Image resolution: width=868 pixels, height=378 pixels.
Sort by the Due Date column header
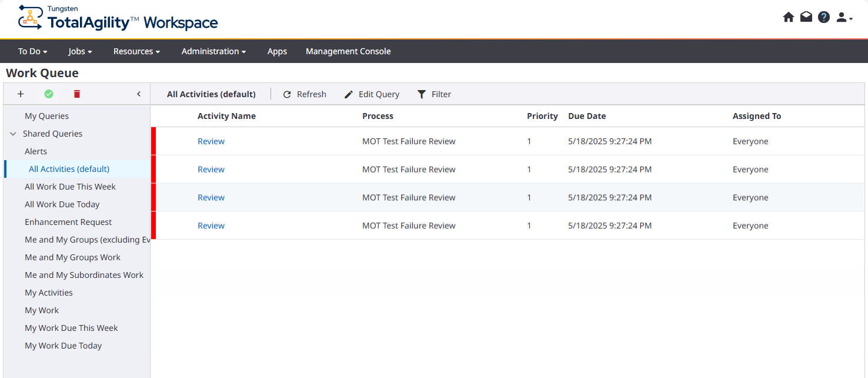(x=587, y=116)
